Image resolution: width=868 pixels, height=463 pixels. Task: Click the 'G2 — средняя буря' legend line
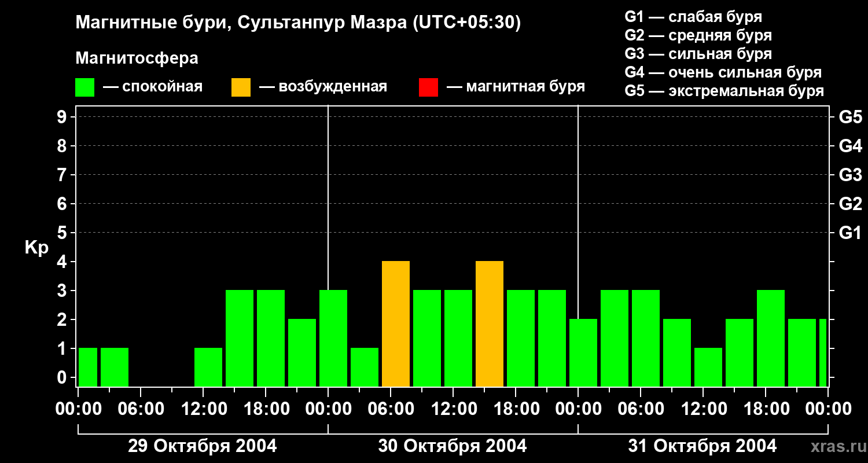698,35
